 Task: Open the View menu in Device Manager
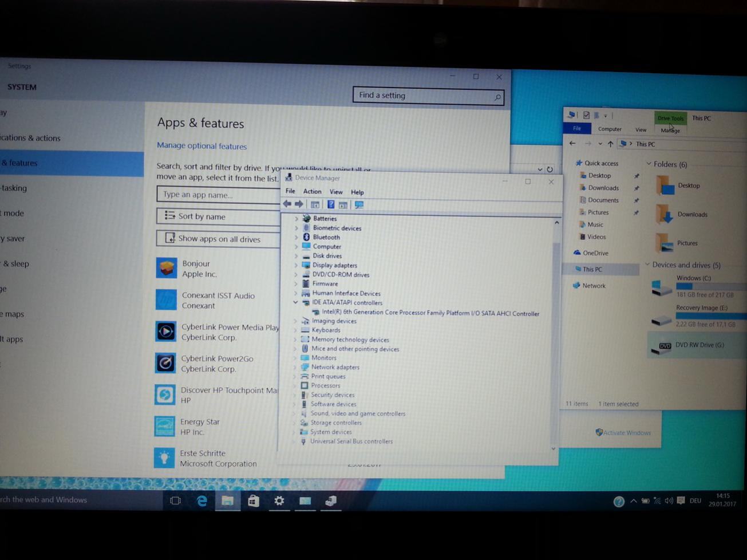(x=336, y=192)
